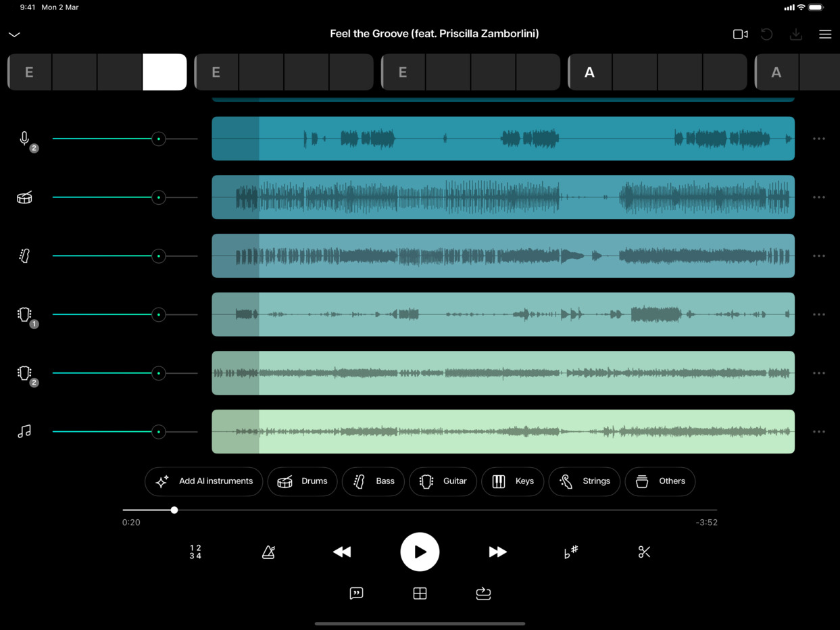Select the highlighted chord in the chord strip
The width and height of the screenshot is (840, 630).
[x=164, y=72]
